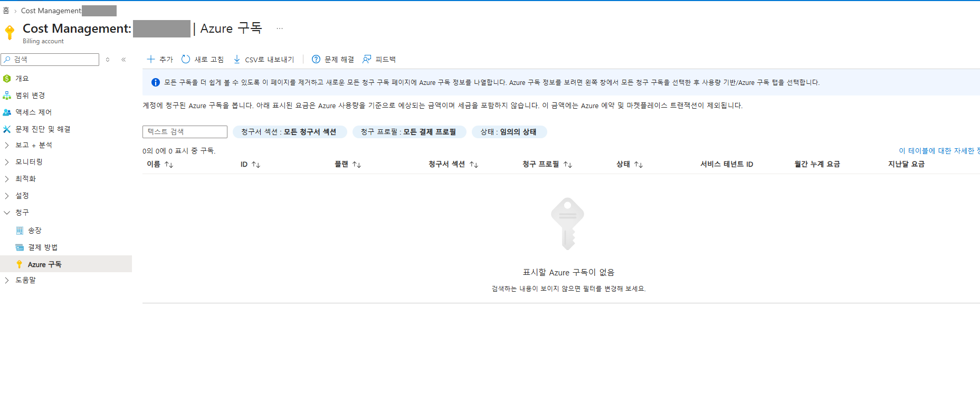
Task: Open 청구서 섹션 filter pill
Action: pyautogui.click(x=289, y=132)
